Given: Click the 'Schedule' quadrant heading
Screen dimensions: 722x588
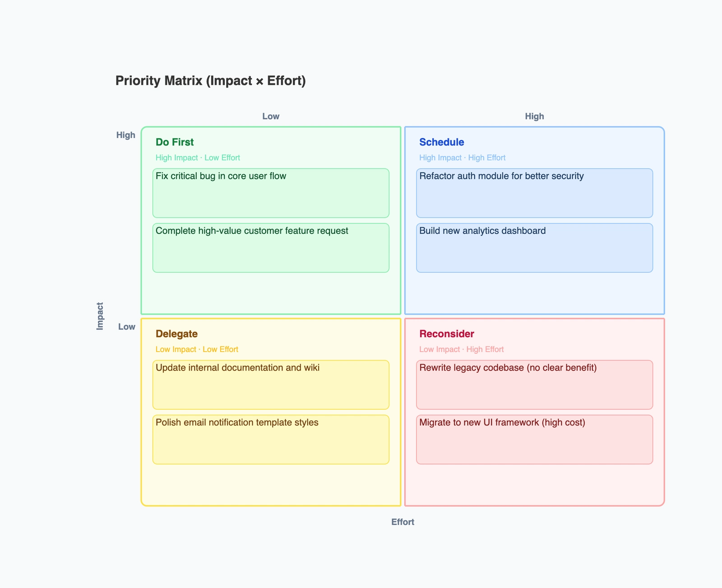Looking at the screenshot, I should pos(441,142).
